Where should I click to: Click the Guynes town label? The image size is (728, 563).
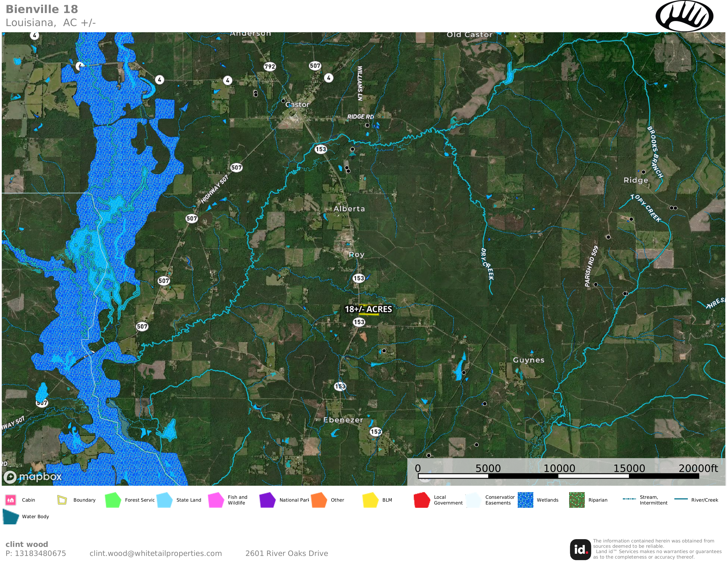pyautogui.click(x=528, y=360)
